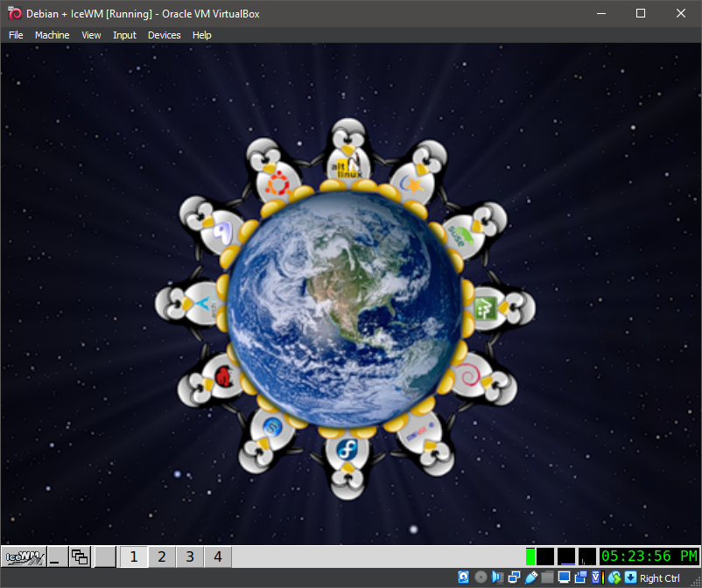Click the display monitor status icon
702x588 pixels.
point(564,577)
